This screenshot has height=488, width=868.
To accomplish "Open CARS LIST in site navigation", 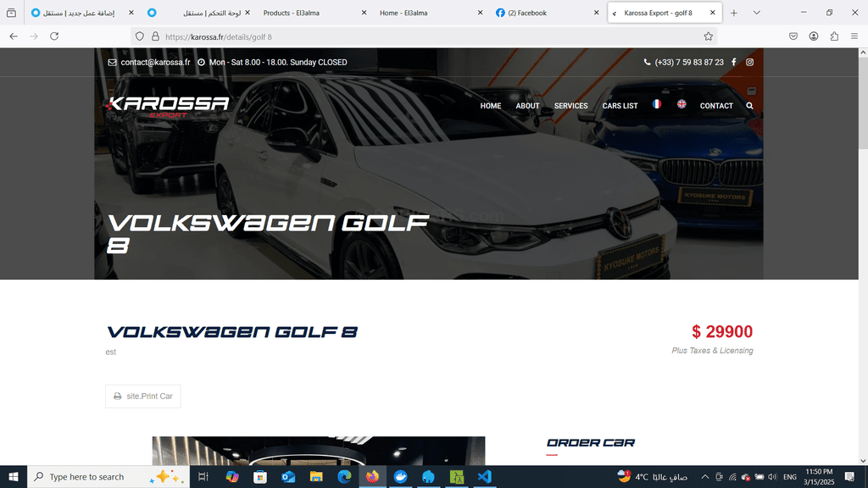I will tap(620, 106).
